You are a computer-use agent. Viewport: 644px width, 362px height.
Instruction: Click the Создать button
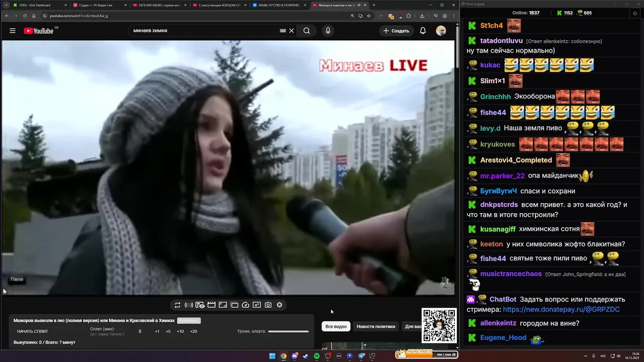396,31
